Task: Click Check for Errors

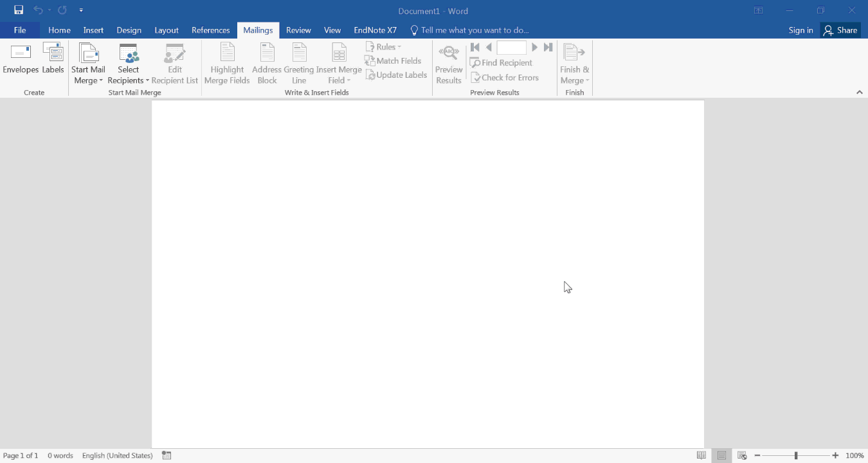Action: tap(505, 77)
